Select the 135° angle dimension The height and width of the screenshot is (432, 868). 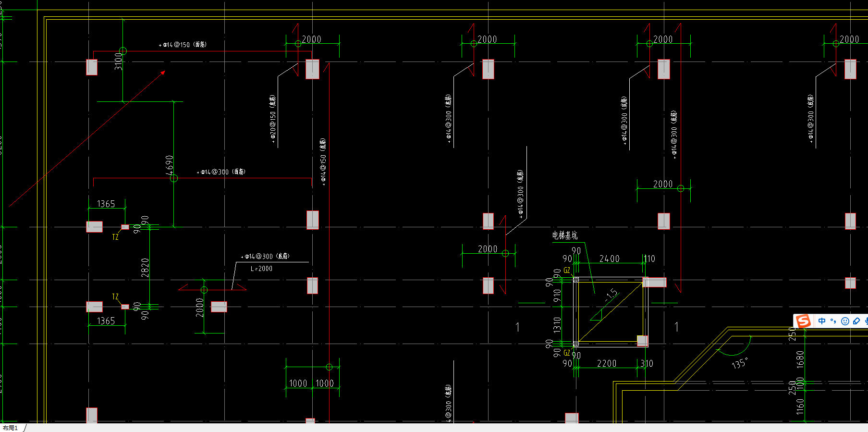(739, 363)
